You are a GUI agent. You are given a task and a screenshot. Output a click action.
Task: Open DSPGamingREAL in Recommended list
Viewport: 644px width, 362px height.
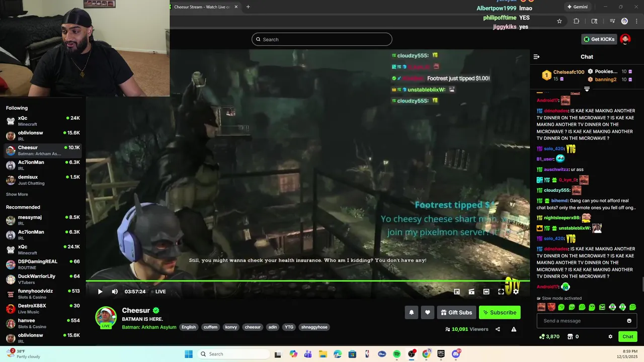43,264
